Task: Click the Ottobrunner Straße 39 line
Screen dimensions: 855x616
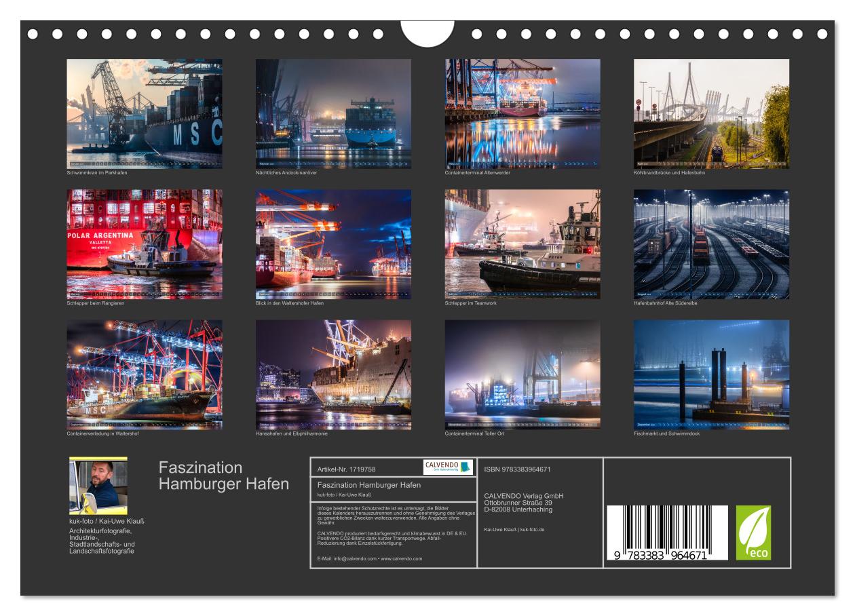Action: click(x=518, y=503)
